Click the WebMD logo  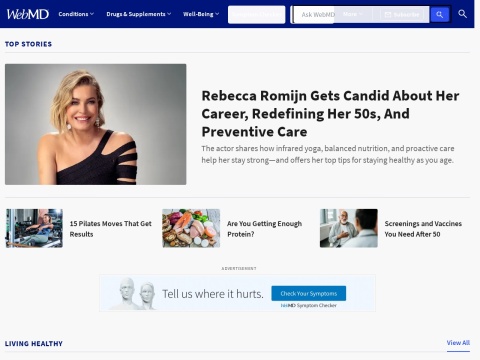click(x=28, y=14)
